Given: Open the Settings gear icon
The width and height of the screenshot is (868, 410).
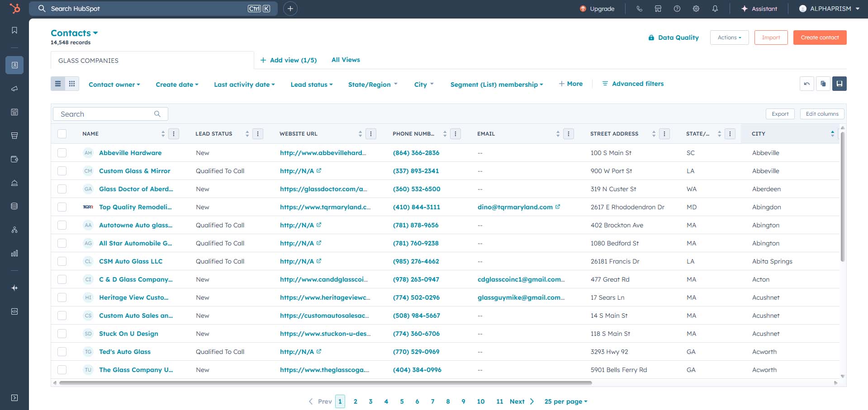Looking at the screenshot, I should pyautogui.click(x=696, y=9).
